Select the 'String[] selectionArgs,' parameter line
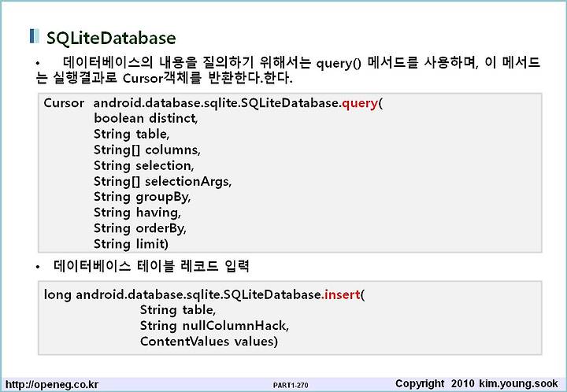The height and width of the screenshot is (392, 567). pos(162,181)
